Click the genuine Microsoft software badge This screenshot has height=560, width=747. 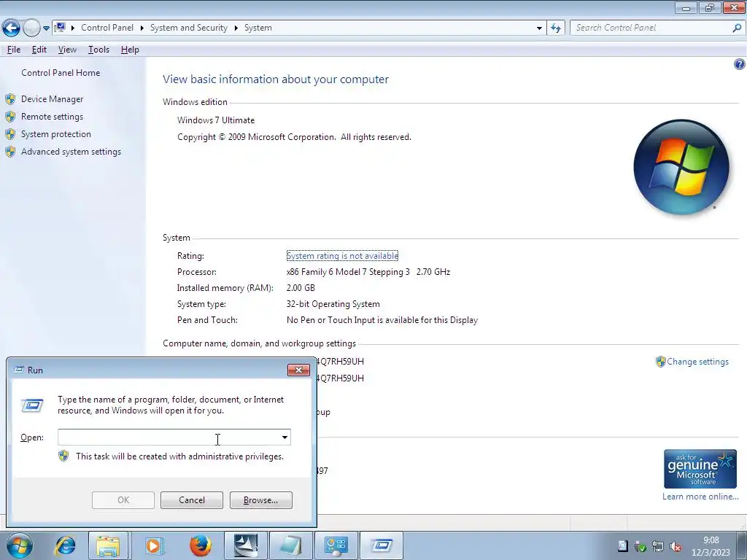700,469
